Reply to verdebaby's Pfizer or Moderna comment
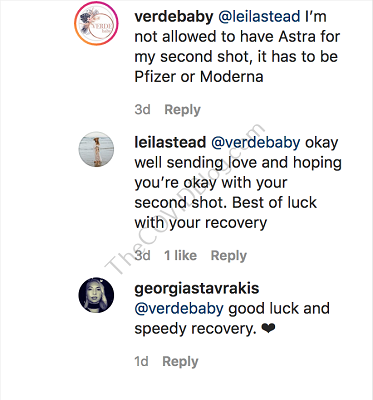This screenshot has height=400, width=373. (183, 110)
